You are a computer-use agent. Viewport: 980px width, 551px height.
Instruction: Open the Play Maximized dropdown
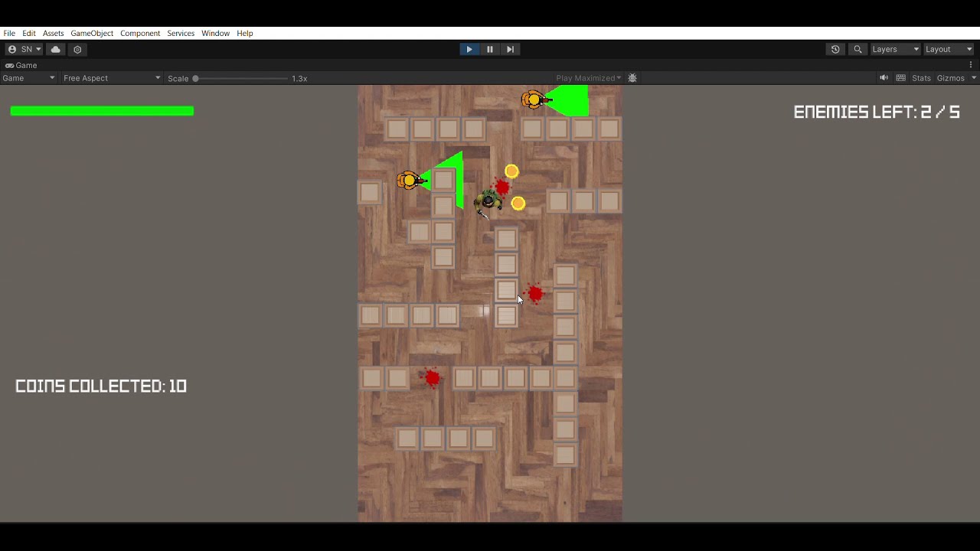coord(588,78)
